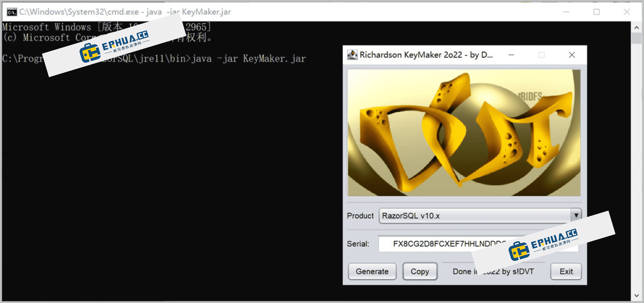
Task: Click the cmd scrollbar down arrow
Action: pos(637,295)
